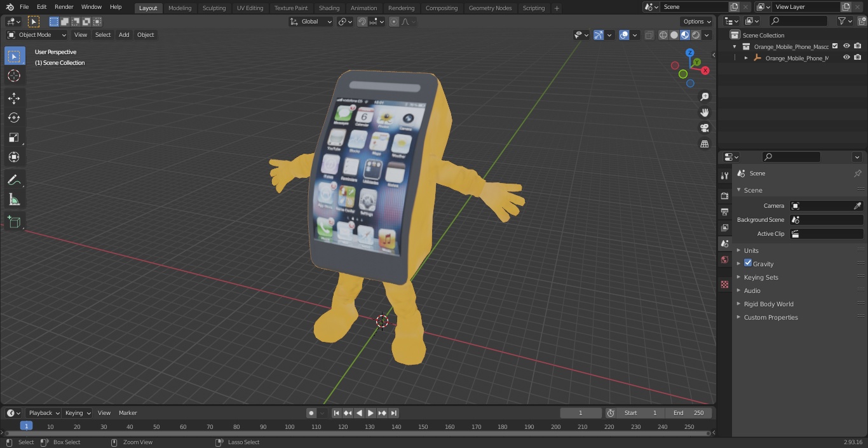This screenshot has height=448, width=868.
Task: Pick the Annotate pencil tool
Action: (14, 180)
